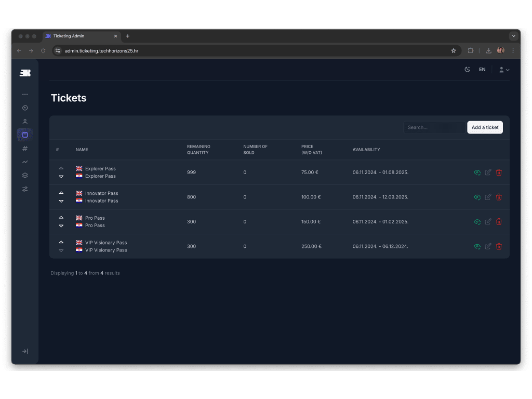
Task: Click trash icon for VIP Visionary Pass
Action: (499, 246)
